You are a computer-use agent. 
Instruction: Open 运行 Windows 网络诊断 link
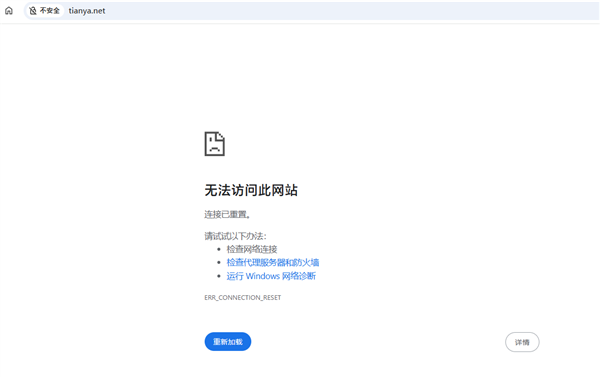coord(271,276)
